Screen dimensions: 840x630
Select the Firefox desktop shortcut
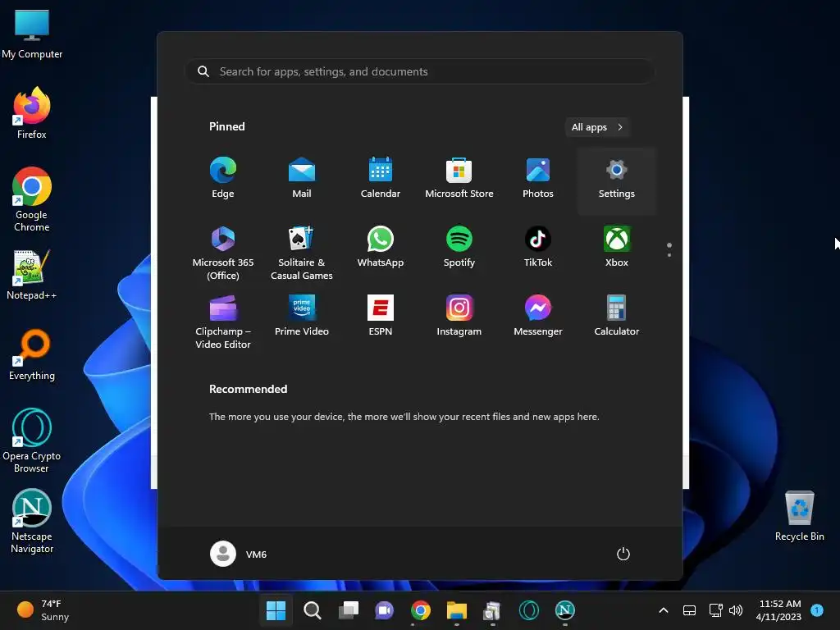pyautogui.click(x=32, y=114)
